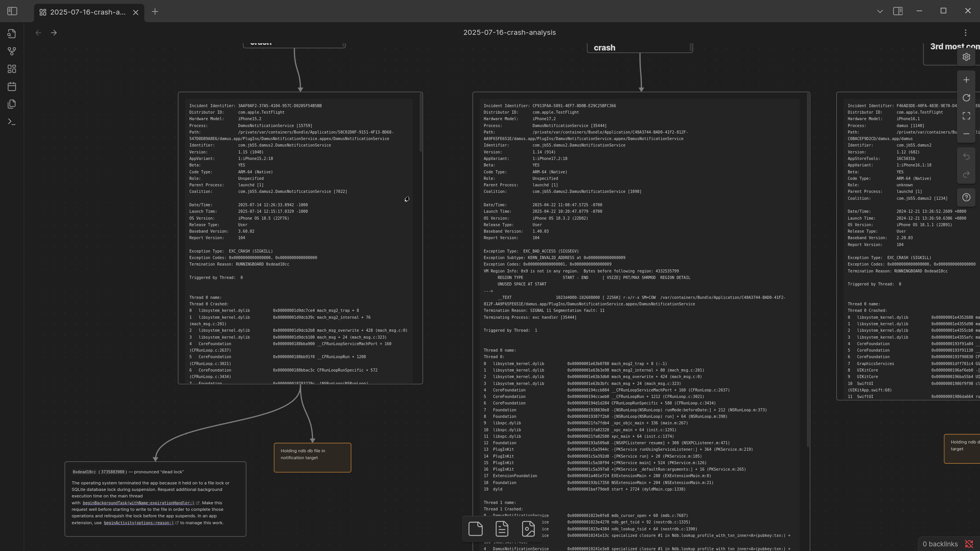Click 'Baseband Version: 3.60.02' line
The height and width of the screenshot is (551, 980).
pyautogui.click(x=222, y=231)
